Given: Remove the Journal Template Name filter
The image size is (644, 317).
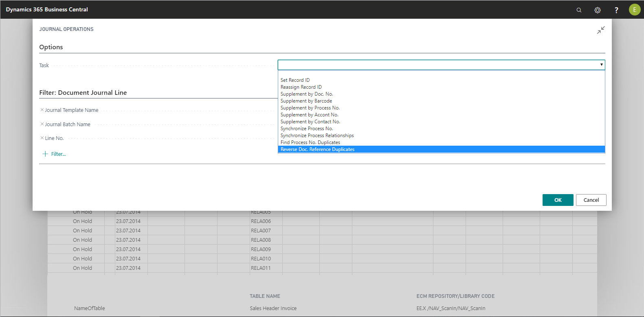Looking at the screenshot, I should pyautogui.click(x=42, y=110).
